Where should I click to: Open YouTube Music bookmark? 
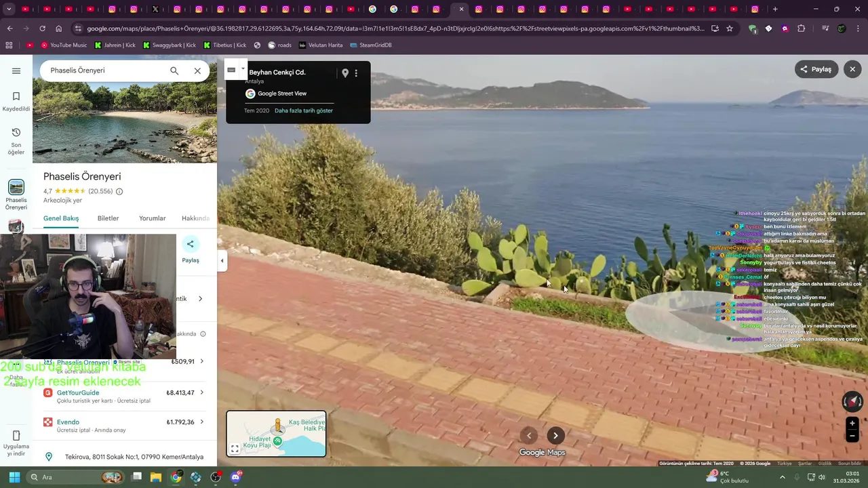tap(64, 45)
